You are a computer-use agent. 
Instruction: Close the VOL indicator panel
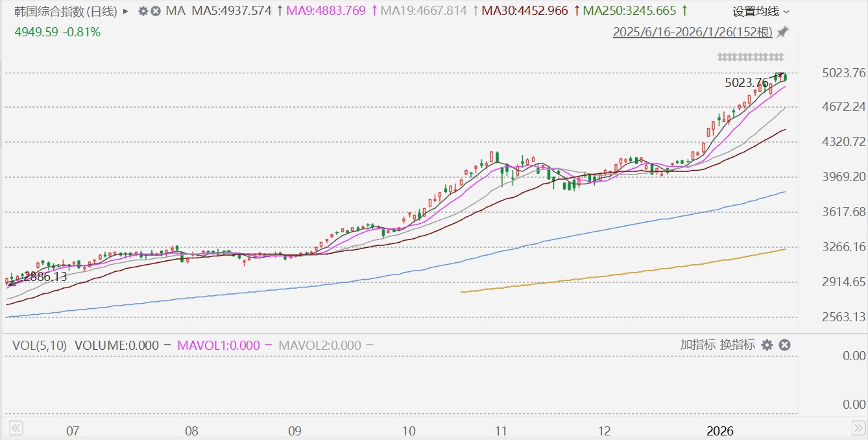(x=784, y=345)
